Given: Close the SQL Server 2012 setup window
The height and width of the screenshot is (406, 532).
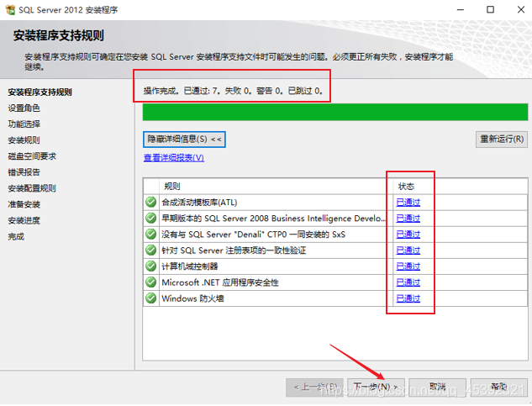Looking at the screenshot, I should pos(521,9).
